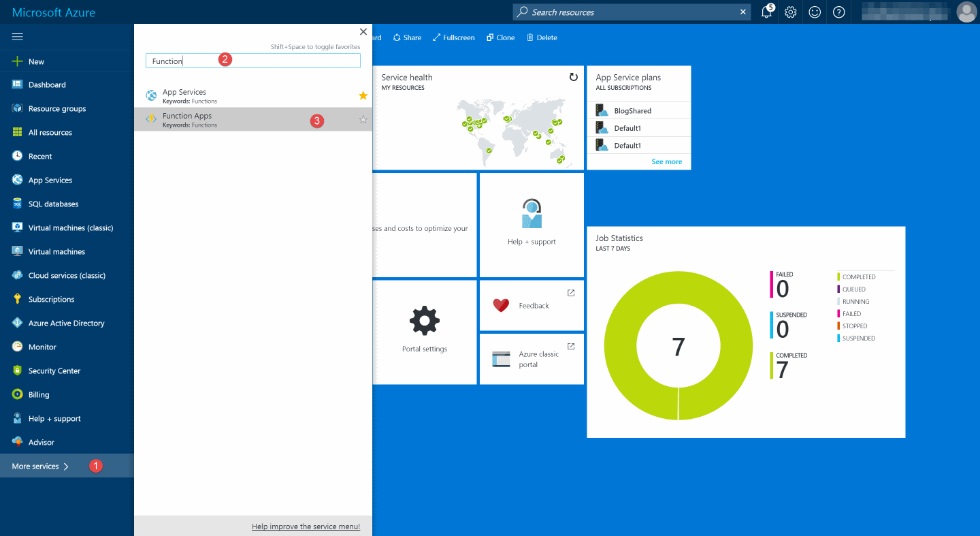Select Function Apps search result
Image resolution: width=980 pixels, height=536 pixels.
(x=253, y=119)
